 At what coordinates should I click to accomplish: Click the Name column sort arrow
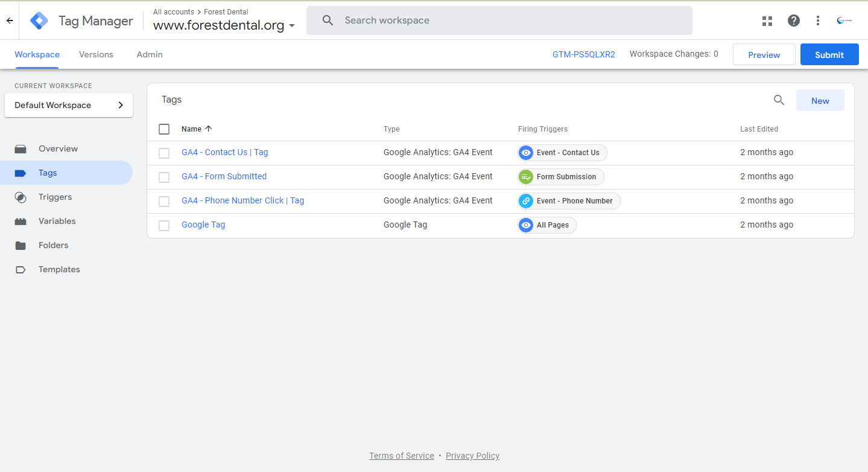(209, 129)
